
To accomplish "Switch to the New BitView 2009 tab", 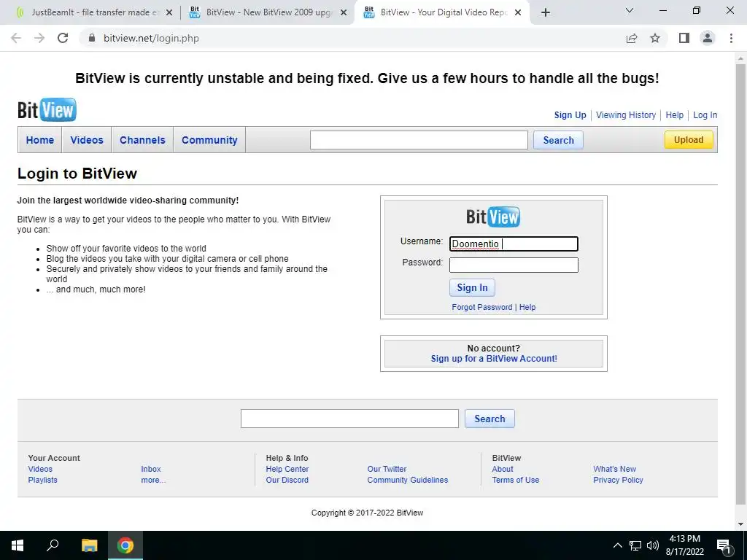I will click(268, 12).
